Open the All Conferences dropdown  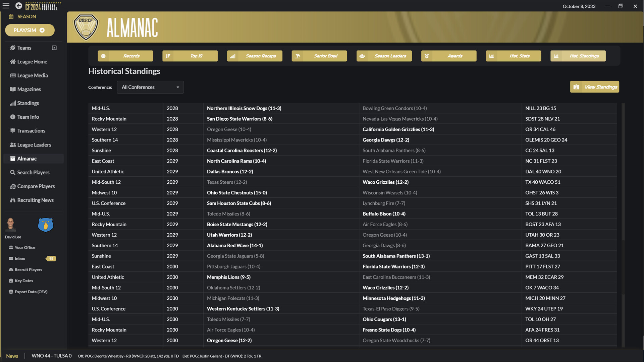click(x=150, y=87)
